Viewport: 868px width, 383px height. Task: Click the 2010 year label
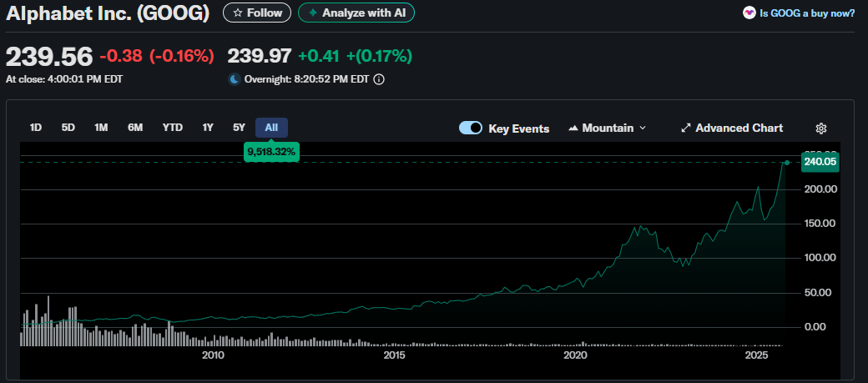tap(213, 355)
